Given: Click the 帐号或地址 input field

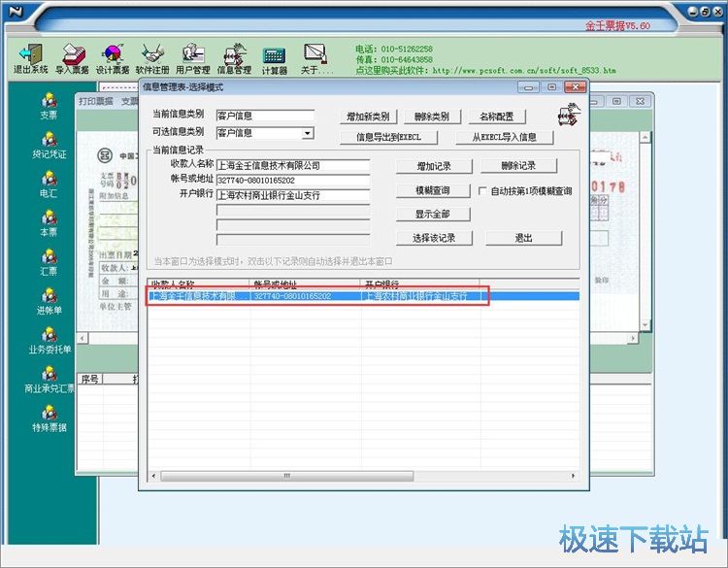Looking at the screenshot, I should click(293, 181).
